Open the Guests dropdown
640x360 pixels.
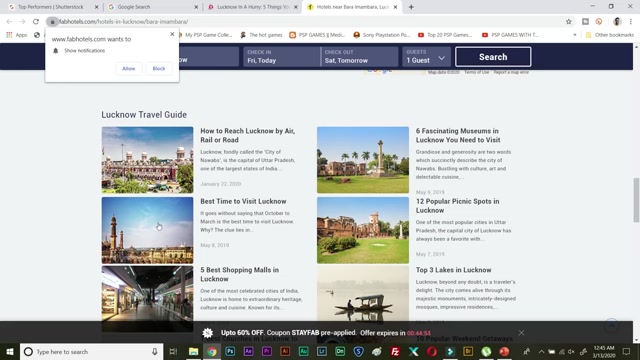[x=426, y=57]
